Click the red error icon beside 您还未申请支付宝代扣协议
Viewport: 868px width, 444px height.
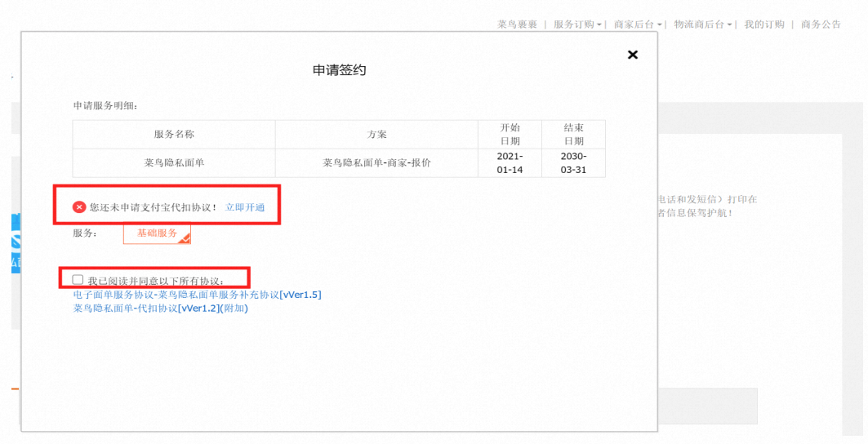[79, 207]
